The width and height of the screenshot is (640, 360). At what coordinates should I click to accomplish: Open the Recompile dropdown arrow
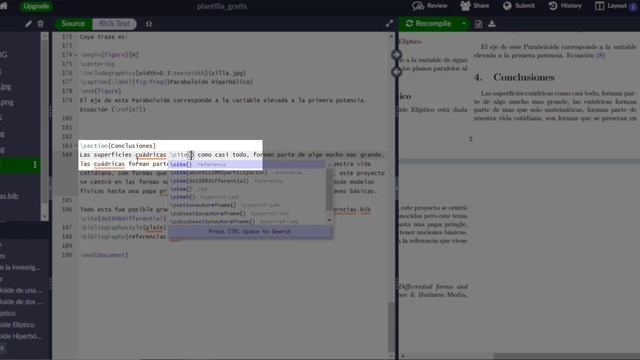pos(464,24)
